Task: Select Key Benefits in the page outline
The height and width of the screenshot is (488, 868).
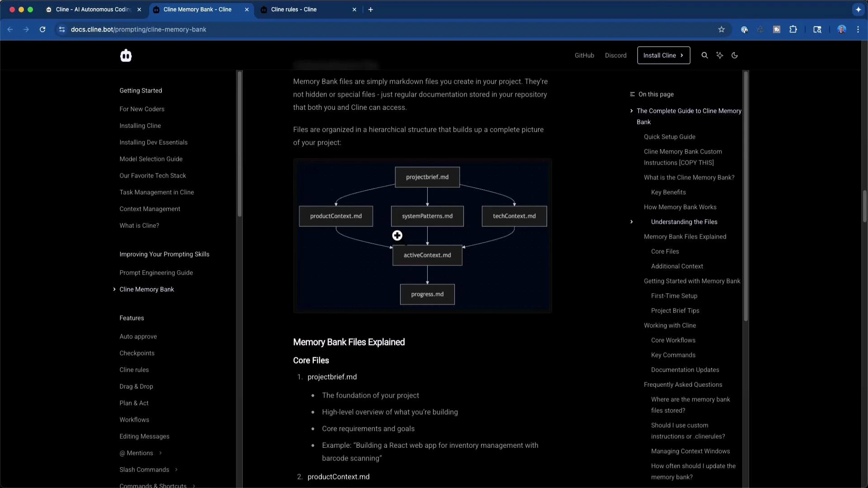Action: 668,192
